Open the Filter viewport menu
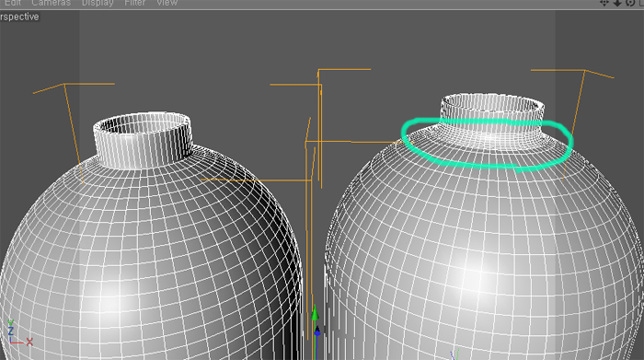Screen dimensions: 644x360 (134, 3)
